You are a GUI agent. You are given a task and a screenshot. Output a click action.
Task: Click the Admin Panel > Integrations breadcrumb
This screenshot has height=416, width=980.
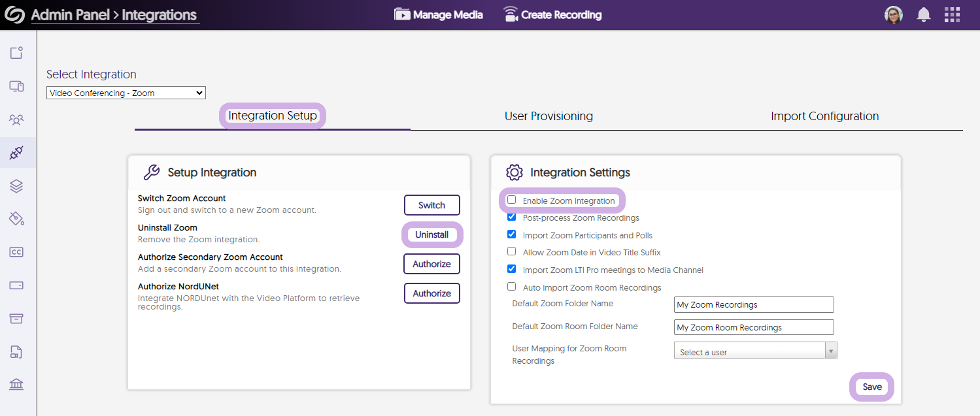tap(114, 15)
